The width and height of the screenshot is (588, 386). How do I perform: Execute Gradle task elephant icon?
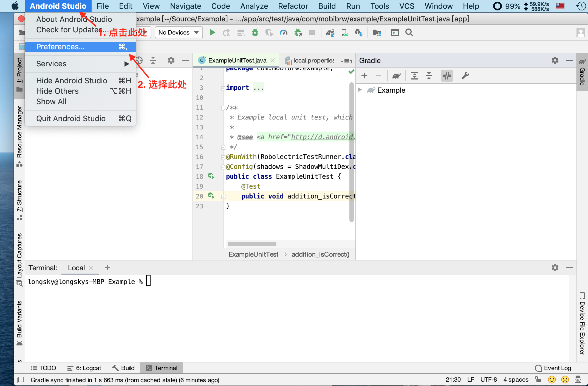[396, 76]
